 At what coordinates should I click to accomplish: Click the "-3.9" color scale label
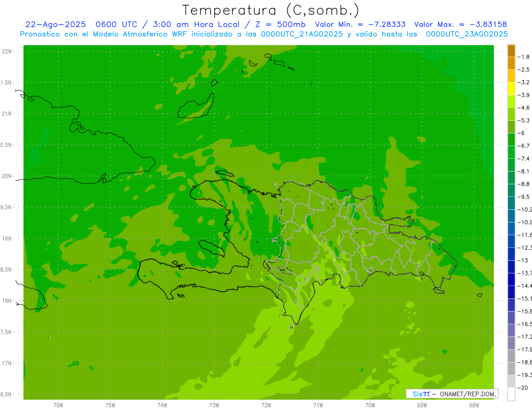point(524,95)
